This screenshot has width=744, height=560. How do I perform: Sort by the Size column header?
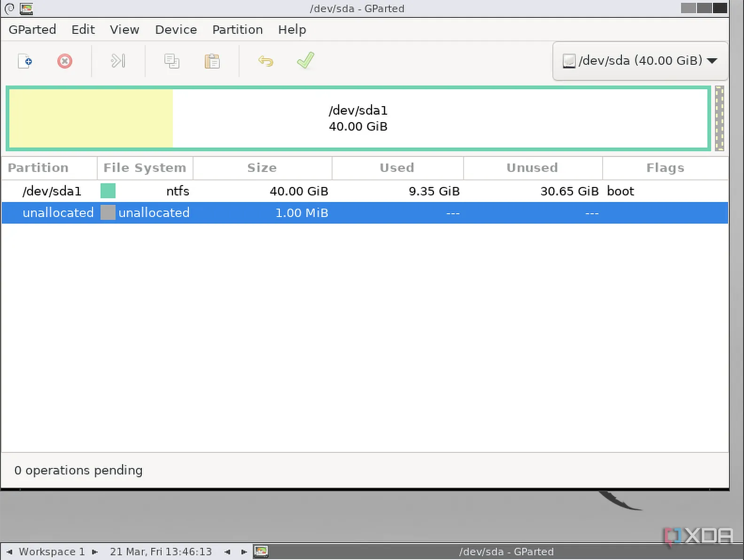(262, 168)
